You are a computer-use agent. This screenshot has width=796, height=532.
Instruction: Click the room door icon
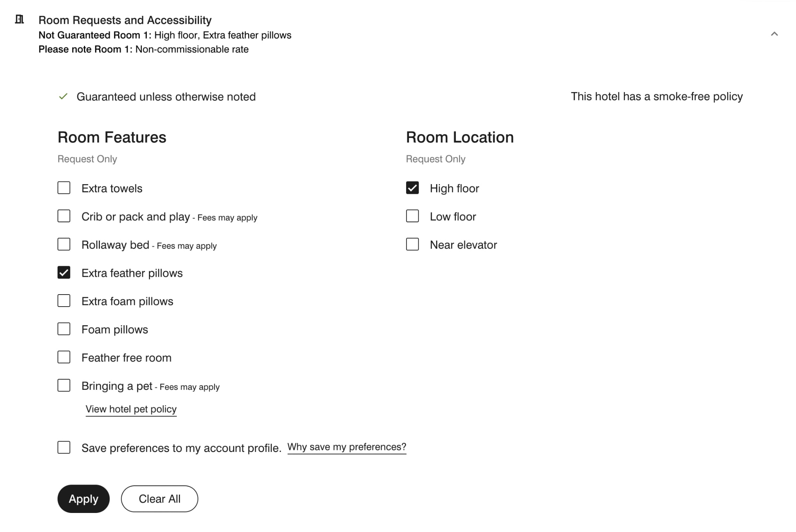19,19
